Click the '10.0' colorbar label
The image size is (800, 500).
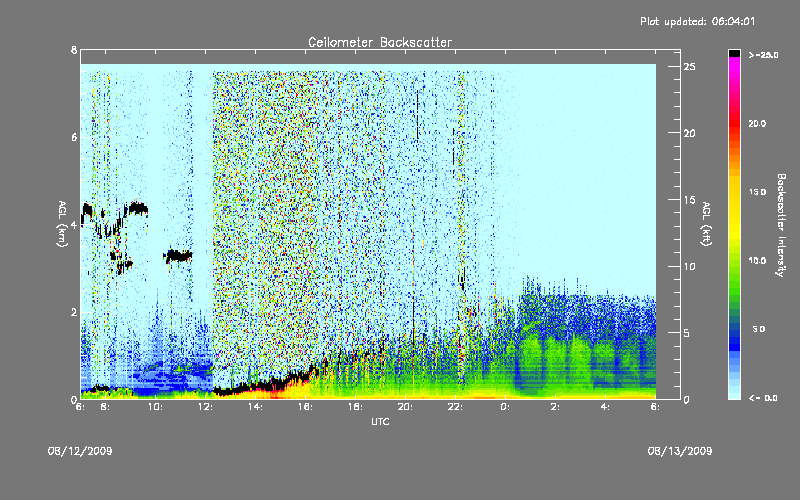coord(758,261)
